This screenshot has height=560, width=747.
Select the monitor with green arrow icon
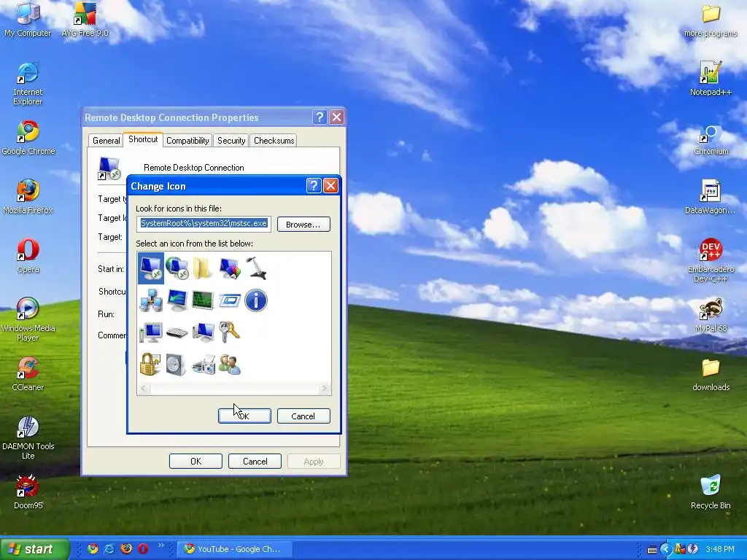click(x=177, y=300)
